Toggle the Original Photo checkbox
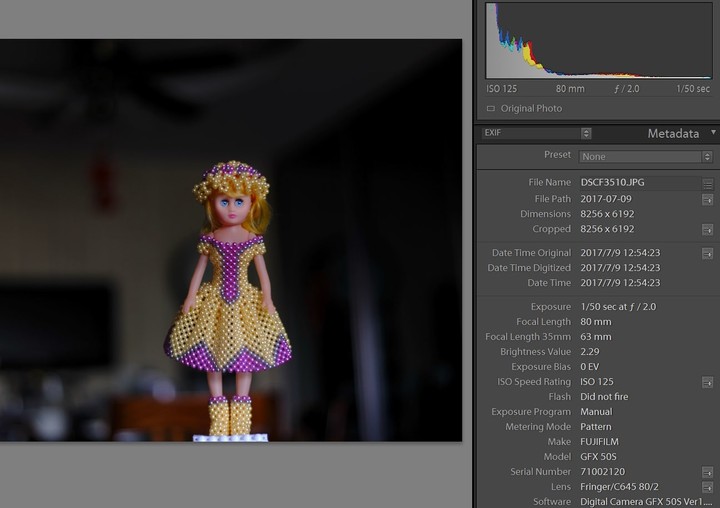The image size is (720, 508). point(491,109)
